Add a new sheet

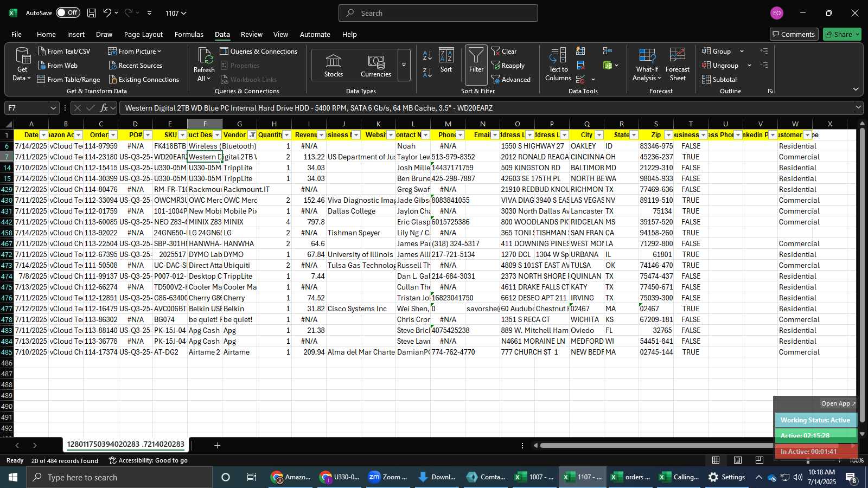pos(217,445)
